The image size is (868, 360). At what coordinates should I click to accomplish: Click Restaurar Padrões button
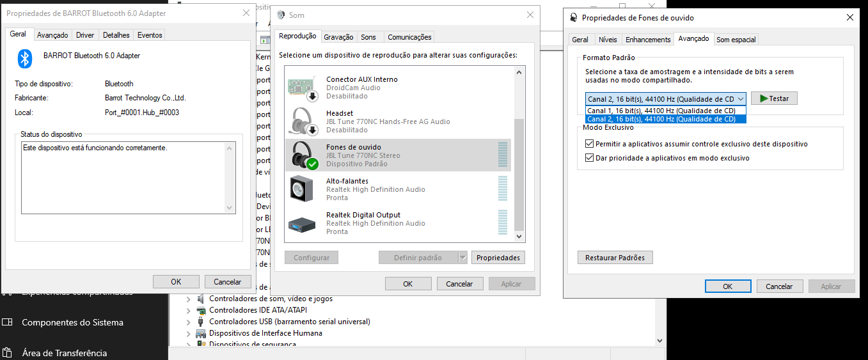pos(615,258)
